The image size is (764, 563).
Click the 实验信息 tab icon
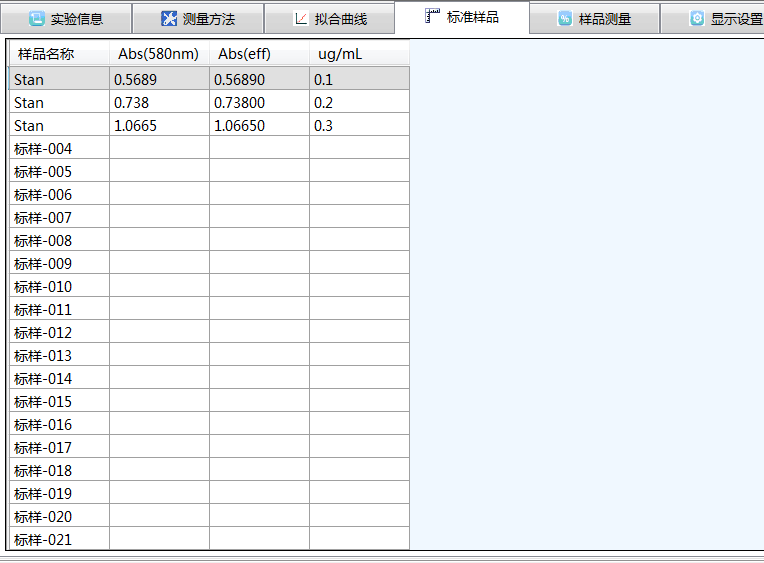37,19
